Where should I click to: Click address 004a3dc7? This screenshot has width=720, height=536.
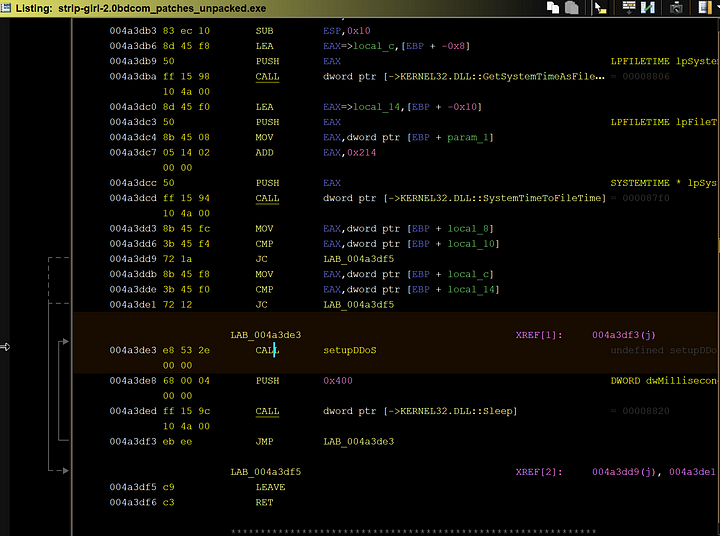click(x=133, y=152)
